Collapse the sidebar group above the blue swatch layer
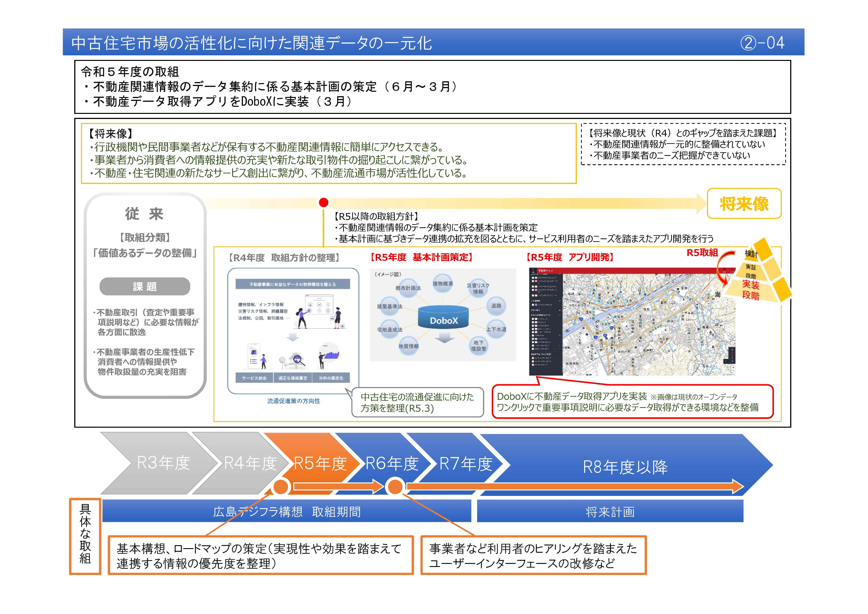868x614 pixels. coord(560,301)
